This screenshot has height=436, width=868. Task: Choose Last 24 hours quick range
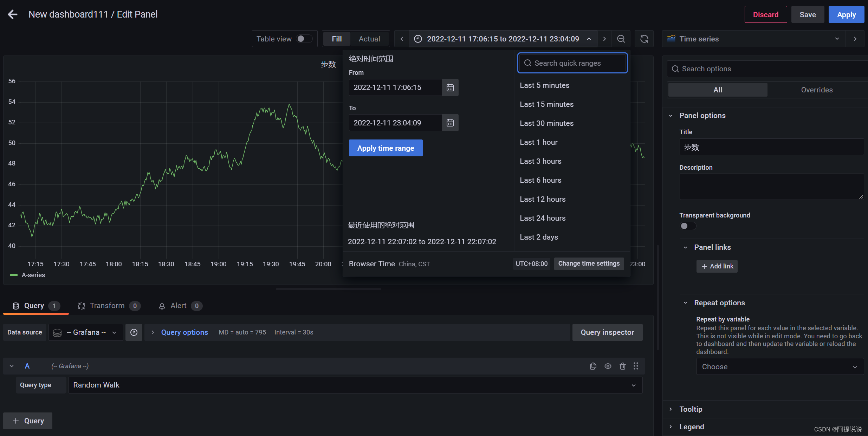[543, 218]
